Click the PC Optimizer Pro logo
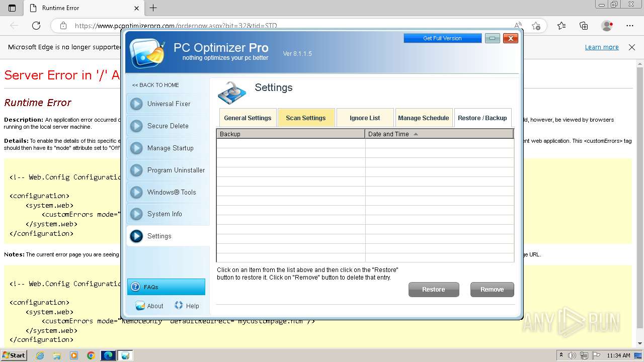644x362 pixels. [x=147, y=53]
